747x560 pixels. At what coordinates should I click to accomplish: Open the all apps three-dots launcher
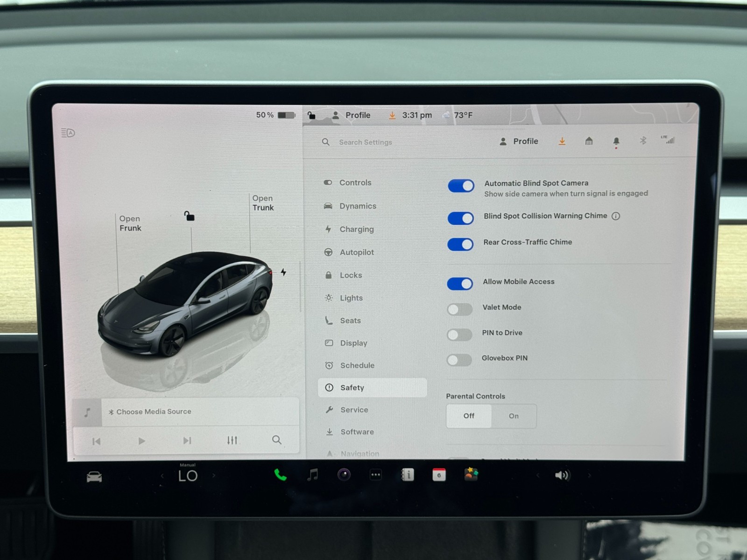click(375, 475)
